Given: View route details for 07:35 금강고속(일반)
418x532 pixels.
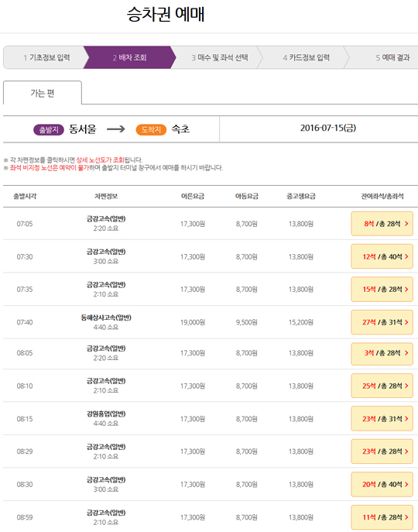Looking at the screenshot, I should coord(106,285).
